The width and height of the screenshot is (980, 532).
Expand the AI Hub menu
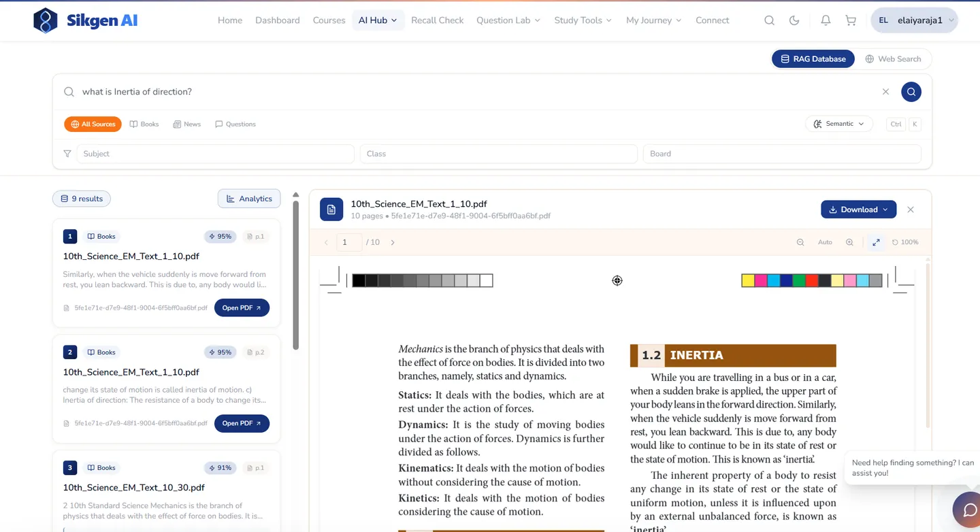pyautogui.click(x=378, y=20)
